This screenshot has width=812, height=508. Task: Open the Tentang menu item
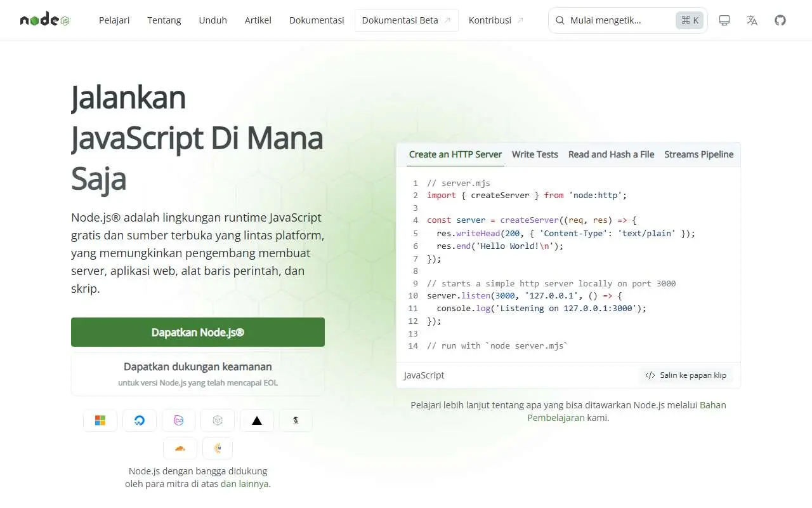pyautogui.click(x=164, y=20)
